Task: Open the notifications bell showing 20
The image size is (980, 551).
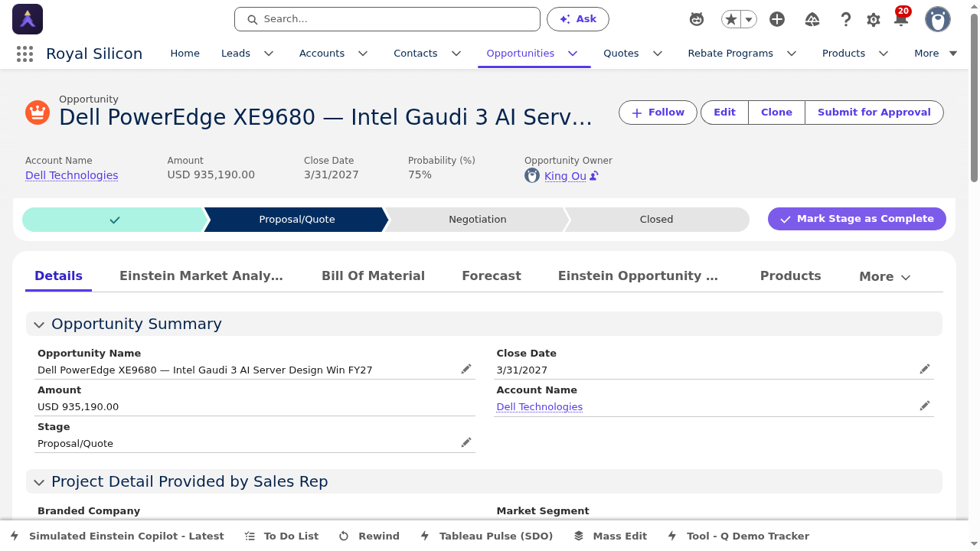Action: (901, 18)
